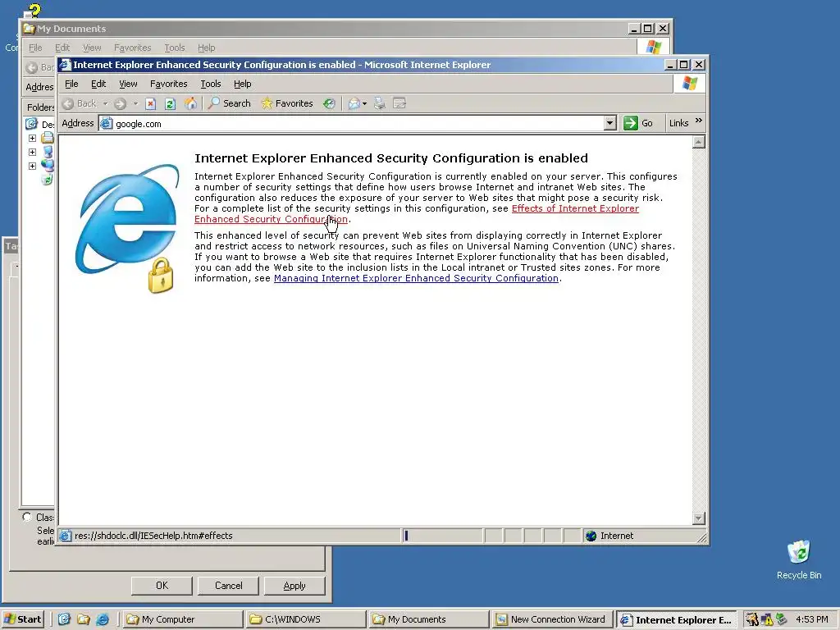840x630 pixels.
Task: Click the Refresh page icon in Internet Explorer
Action: [171, 103]
